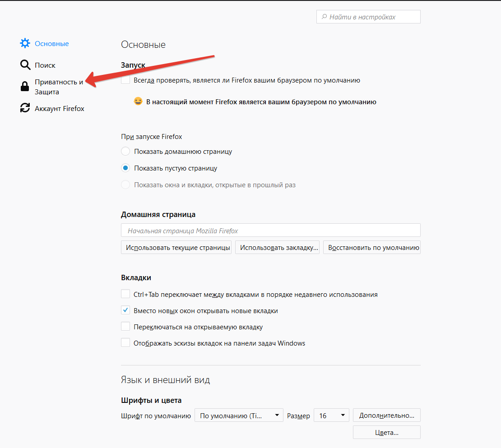This screenshot has height=448, width=501.
Task: Open Приватность и Защита settings section
Action: click(x=59, y=87)
